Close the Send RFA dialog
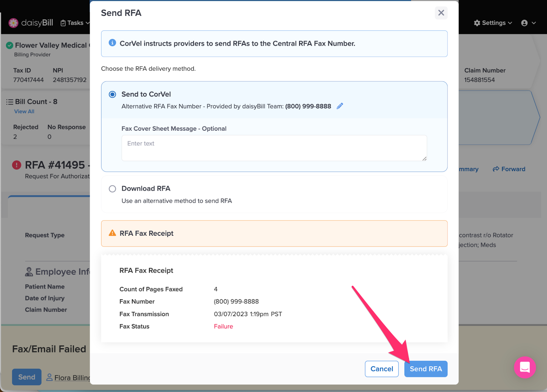Screen dimensions: 547x392 pyautogui.click(x=441, y=13)
